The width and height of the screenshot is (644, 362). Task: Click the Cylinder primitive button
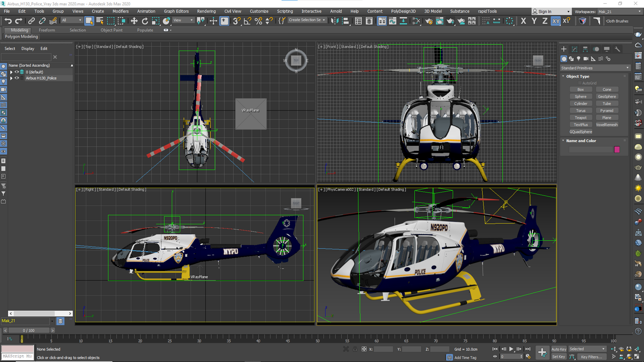[580, 103]
